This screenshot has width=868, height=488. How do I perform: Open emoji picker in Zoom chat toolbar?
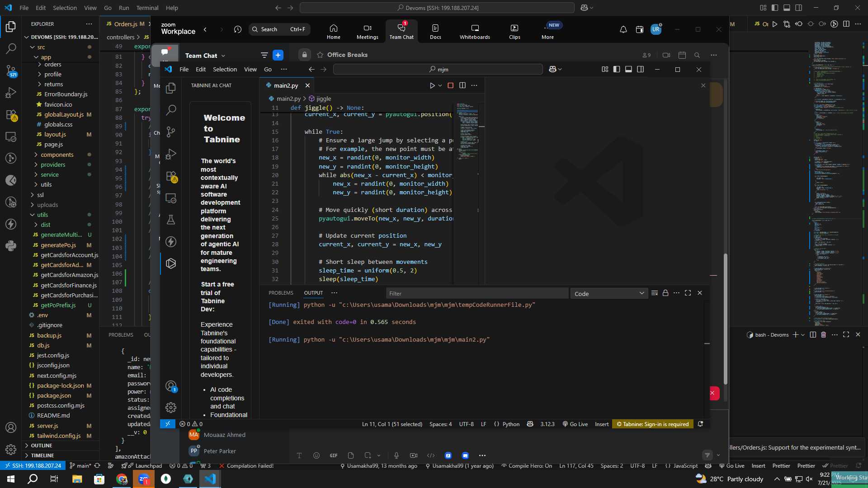pos(316,455)
